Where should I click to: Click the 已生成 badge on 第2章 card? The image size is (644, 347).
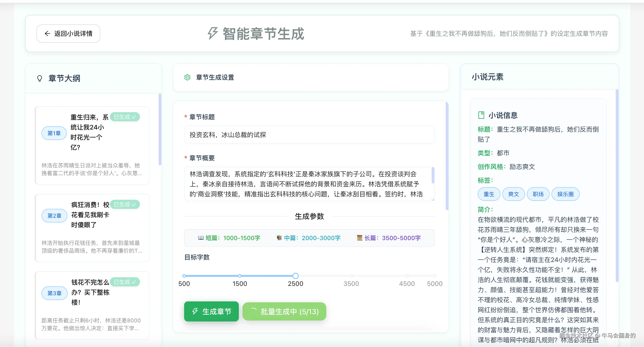pos(124,204)
